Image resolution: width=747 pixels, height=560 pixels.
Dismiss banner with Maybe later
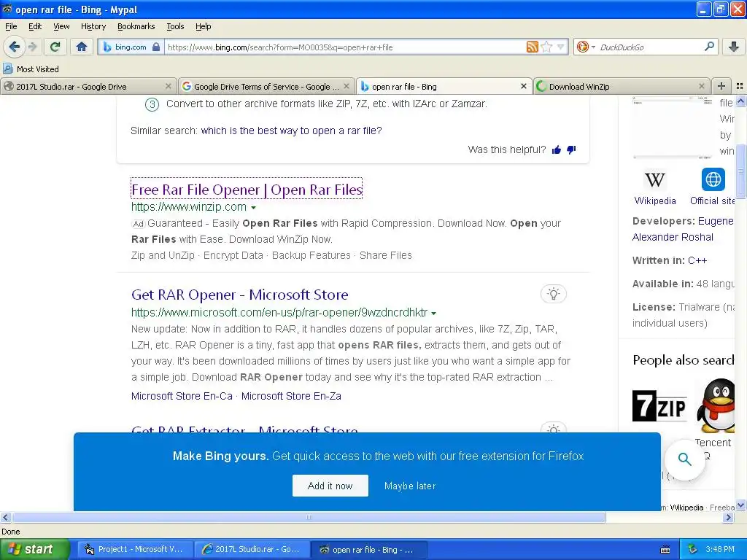pos(410,486)
